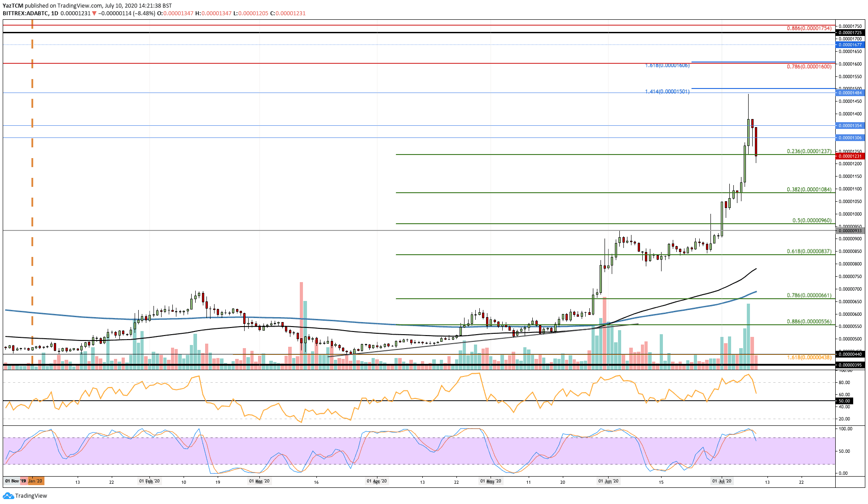Click the 01 May '20 date label
This screenshot has height=504, width=868.
tap(491, 481)
